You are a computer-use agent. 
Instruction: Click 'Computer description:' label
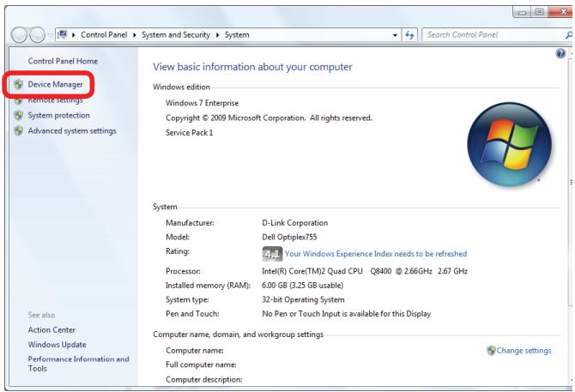pos(204,379)
